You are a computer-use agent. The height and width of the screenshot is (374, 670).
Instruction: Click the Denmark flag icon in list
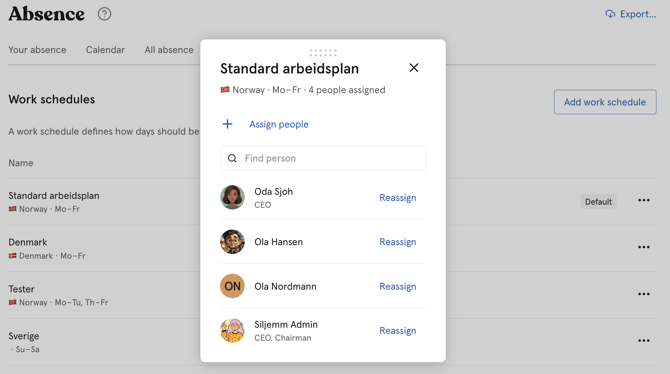coord(12,256)
